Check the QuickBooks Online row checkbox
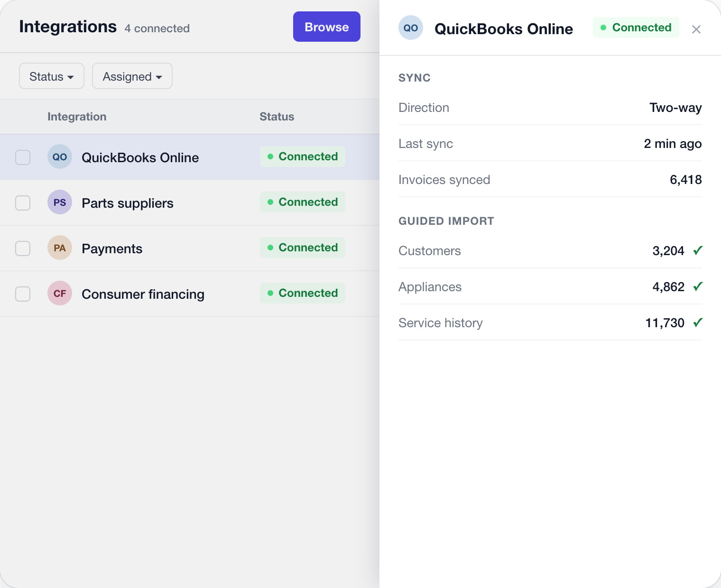Screen dimensions: 721x588 23,157
